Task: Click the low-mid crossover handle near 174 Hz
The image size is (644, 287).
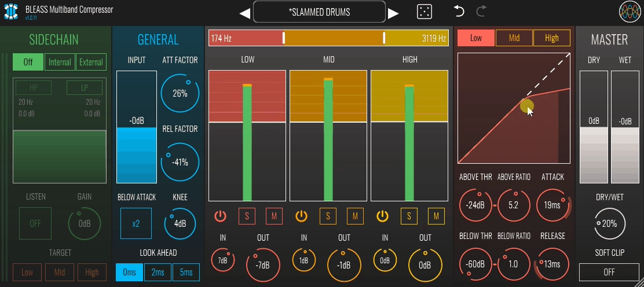Action: coord(283,38)
